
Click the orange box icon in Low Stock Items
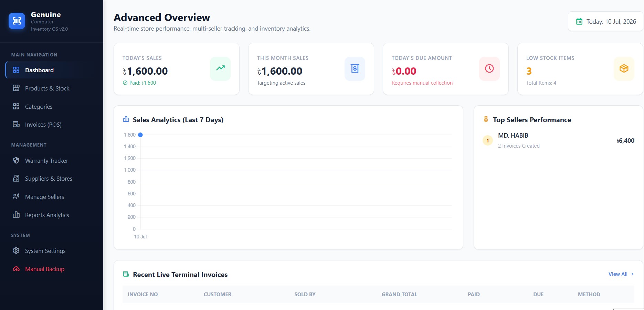624,68
